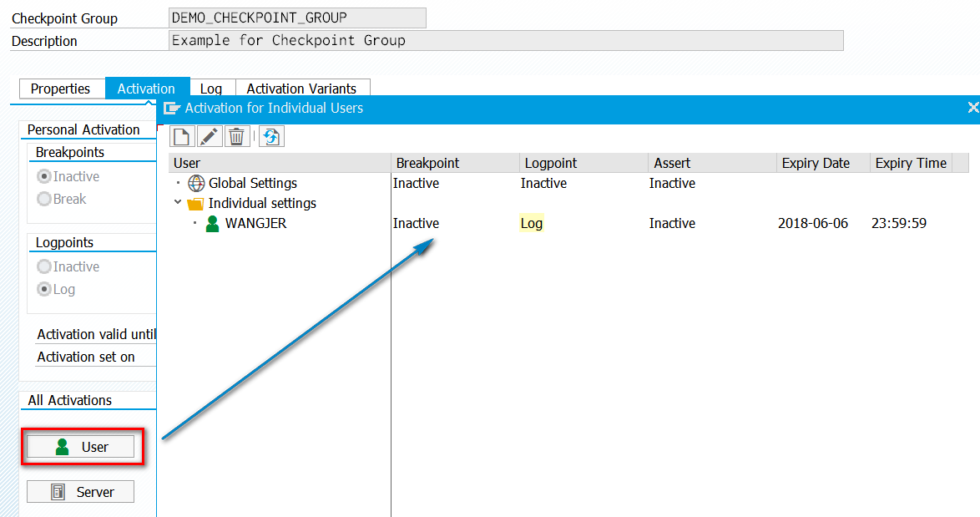
Task: Open the Log tab
Action: [211, 89]
